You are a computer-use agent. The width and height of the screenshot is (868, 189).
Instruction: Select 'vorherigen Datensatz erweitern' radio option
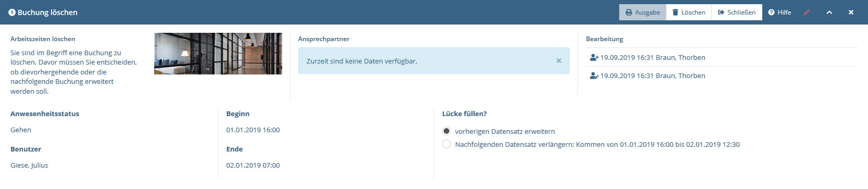(x=446, y=131)
